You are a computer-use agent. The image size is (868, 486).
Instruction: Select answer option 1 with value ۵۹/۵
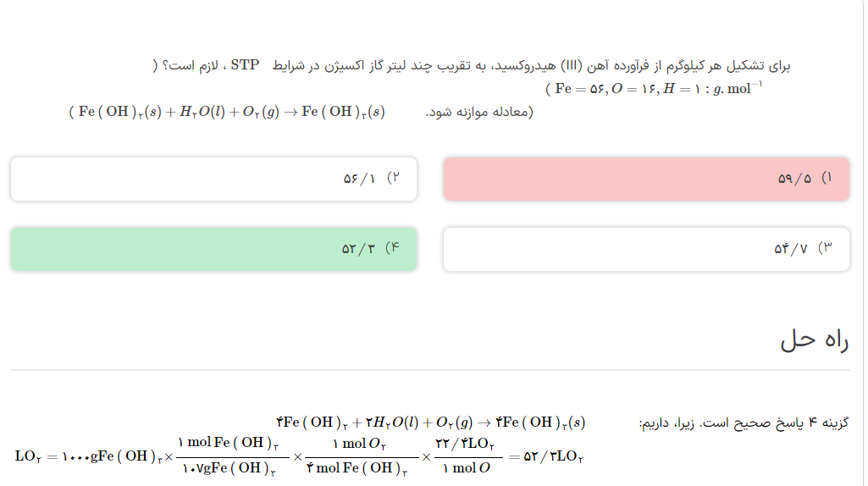[x=645, y=179]
